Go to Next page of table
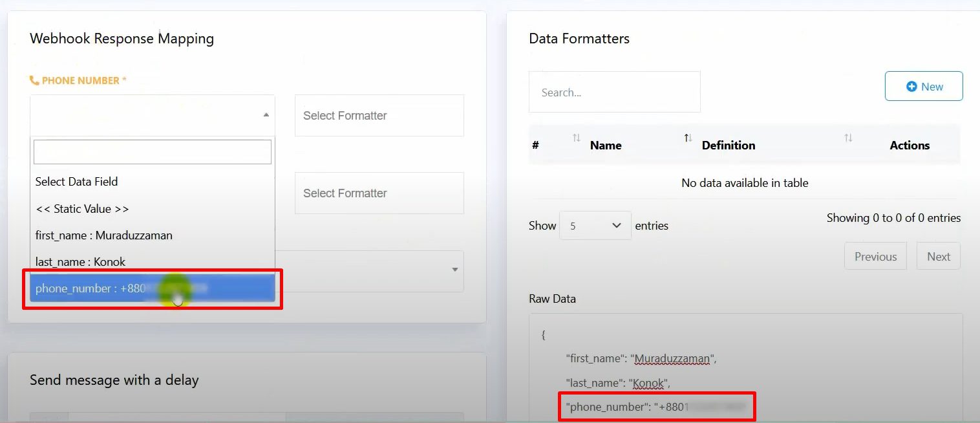980x423 pixels. click(x=938, y=256)
